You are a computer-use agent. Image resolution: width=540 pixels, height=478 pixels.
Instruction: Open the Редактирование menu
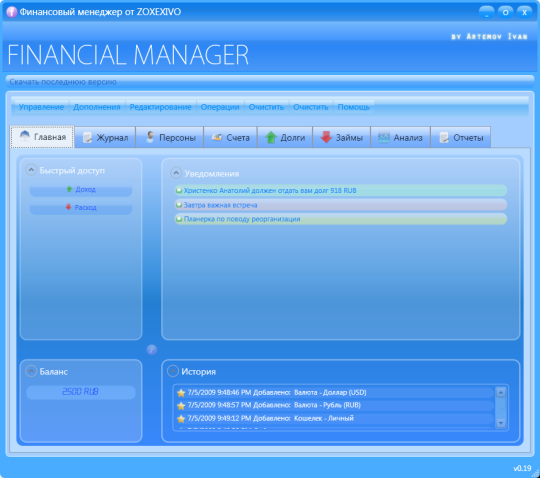pyautogui.click(x=160, y=107)
